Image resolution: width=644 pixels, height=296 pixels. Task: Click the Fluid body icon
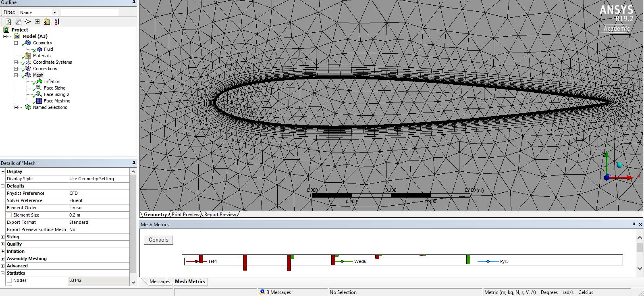[39, 49]
